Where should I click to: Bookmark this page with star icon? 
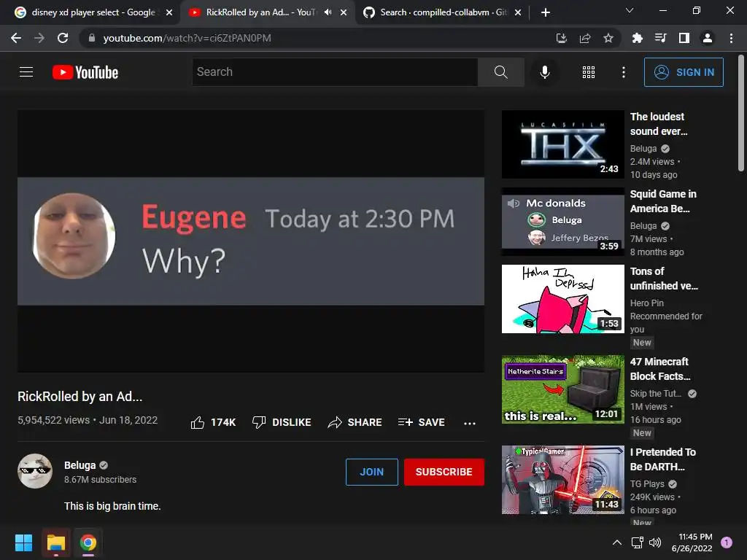(608, 38)
